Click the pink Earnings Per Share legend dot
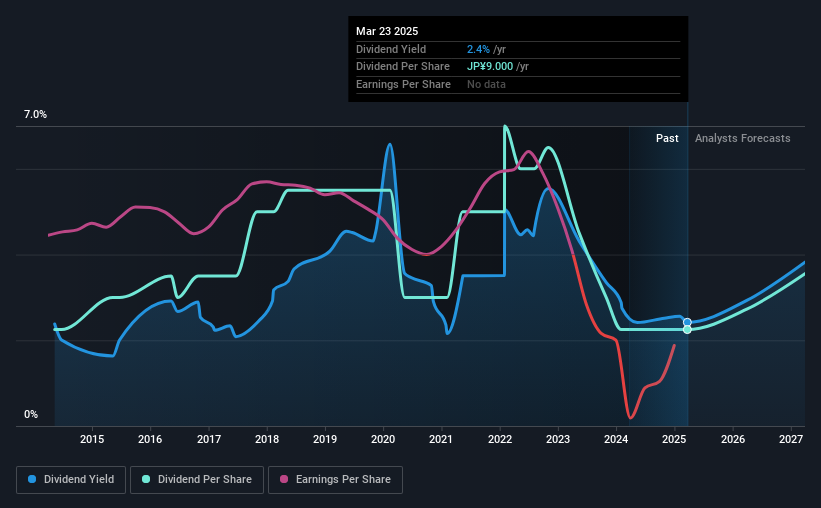 click(x=284, y=479)
